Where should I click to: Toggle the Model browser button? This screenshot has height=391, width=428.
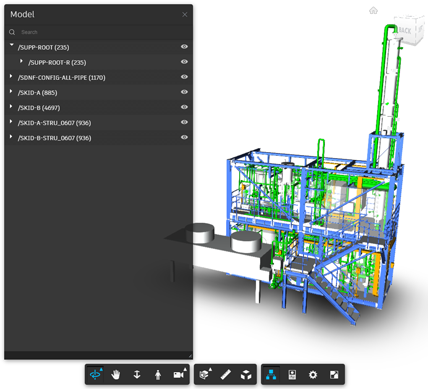pyautogui.click(x=271, y=375)
